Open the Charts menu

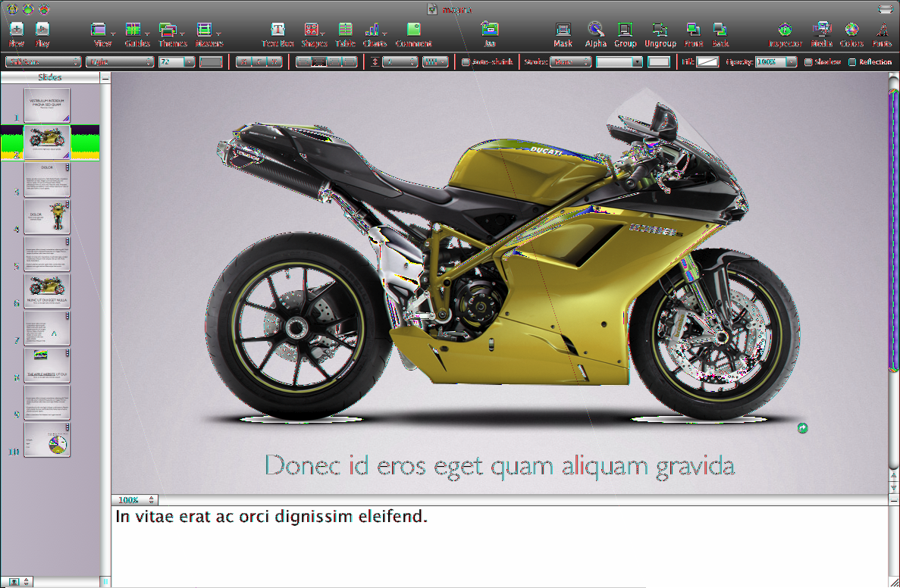(x=375, y=34)
